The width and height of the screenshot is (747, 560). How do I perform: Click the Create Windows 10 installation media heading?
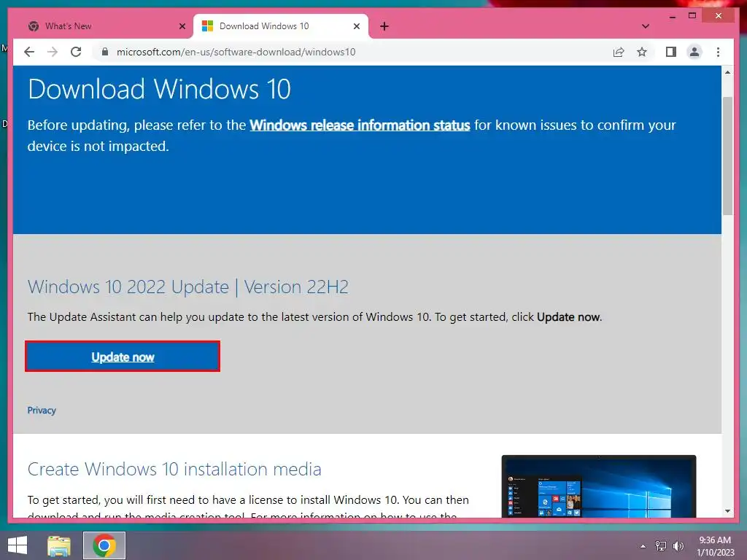pos(174,469)
